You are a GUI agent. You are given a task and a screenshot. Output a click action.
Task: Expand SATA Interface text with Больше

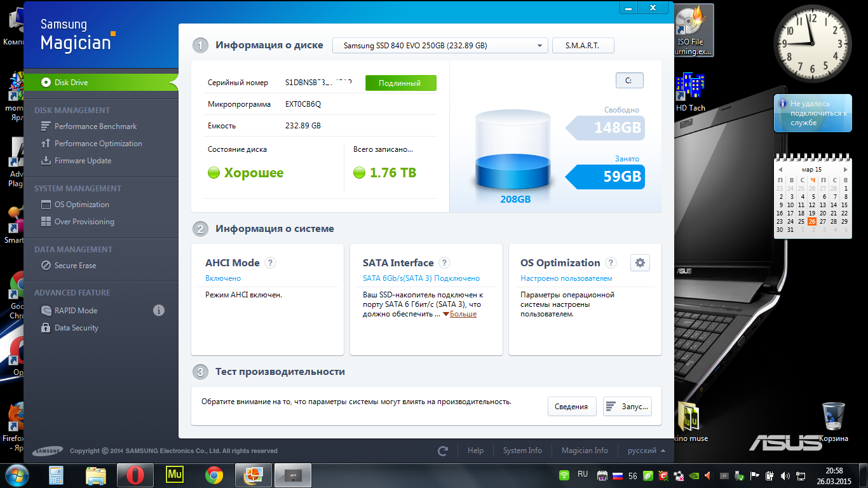pyautogui.click(x=463, y=314)
